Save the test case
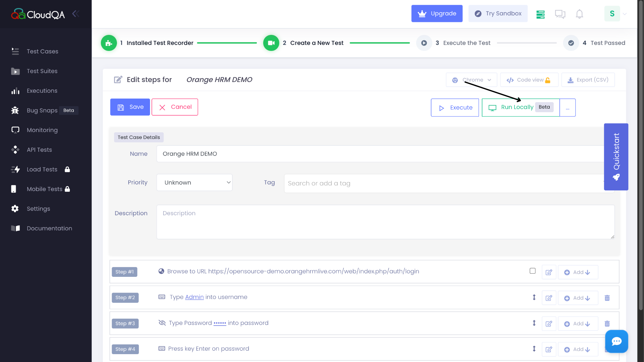Viewport: 644px width, 362px height. 130,107
